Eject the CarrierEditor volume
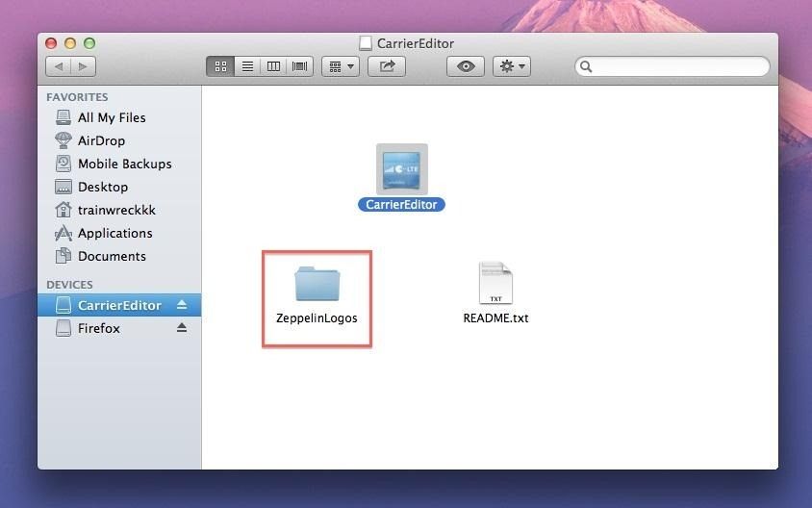Viewport: 812px width, 508px height. (x=182, y=305)
